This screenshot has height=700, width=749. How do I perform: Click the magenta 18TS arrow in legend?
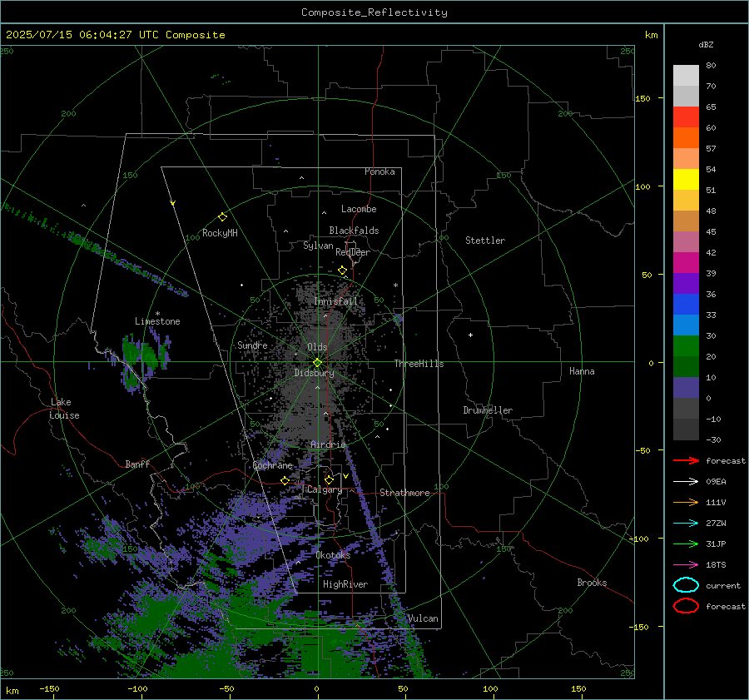pos(686,565)
